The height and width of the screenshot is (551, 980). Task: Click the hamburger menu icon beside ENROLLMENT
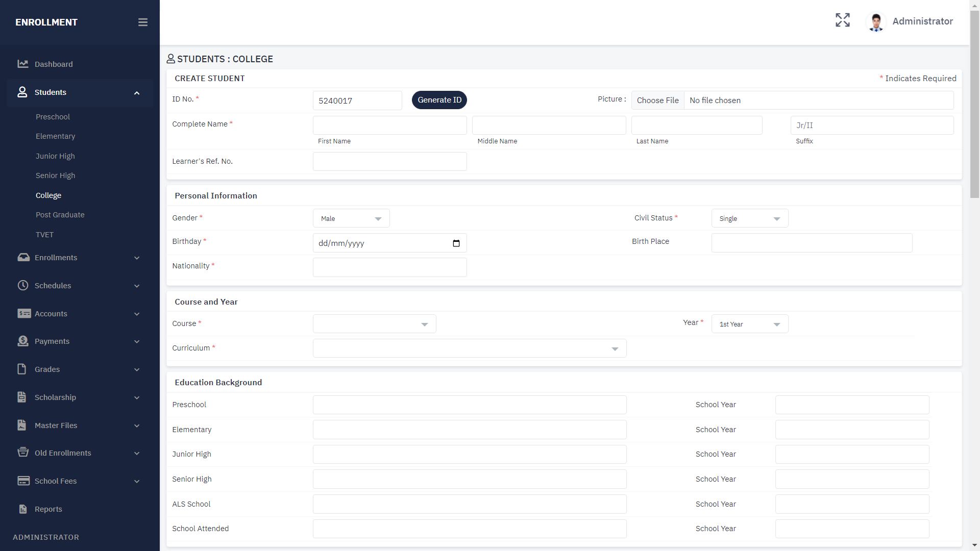pyautogui.click(x=143, y=22)
